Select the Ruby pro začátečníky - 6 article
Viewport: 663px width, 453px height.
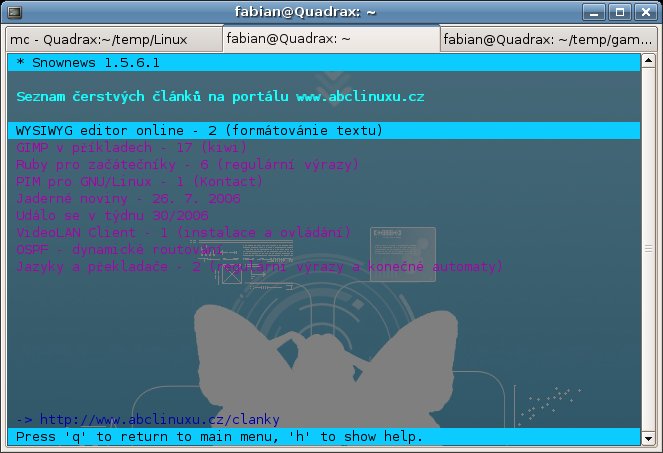coord(187,165)
